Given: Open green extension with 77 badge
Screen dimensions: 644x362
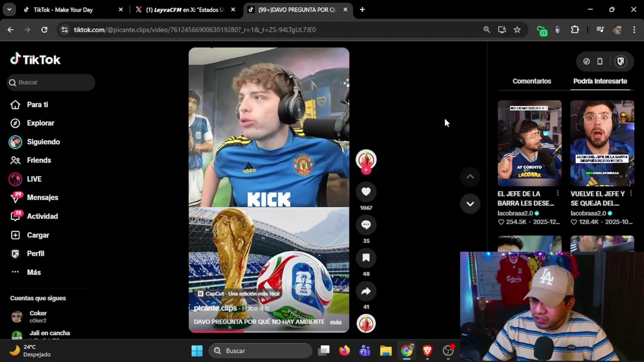Looking at the screenshot, I should tap(541, 30).
